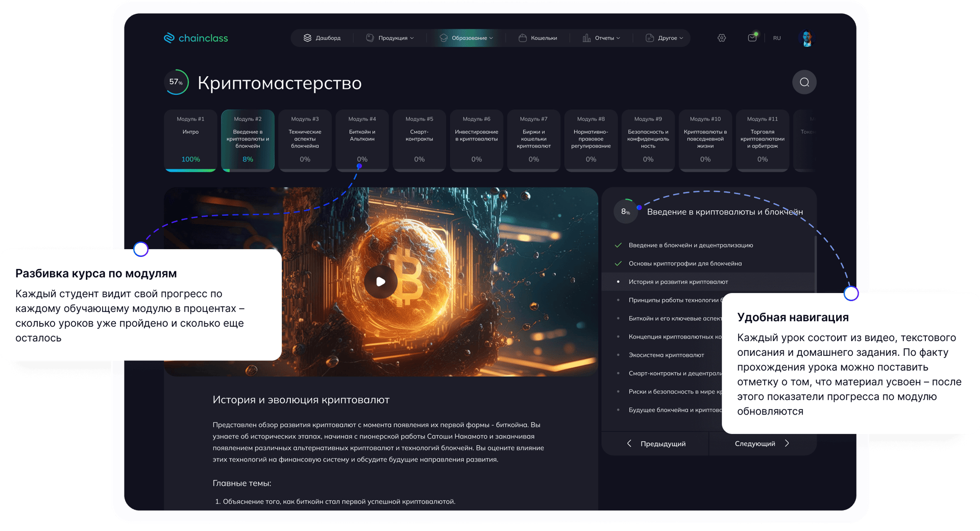
Task: Mark Введение в блокчейн lesson checkmark
Action: click(x=618, y=245)
